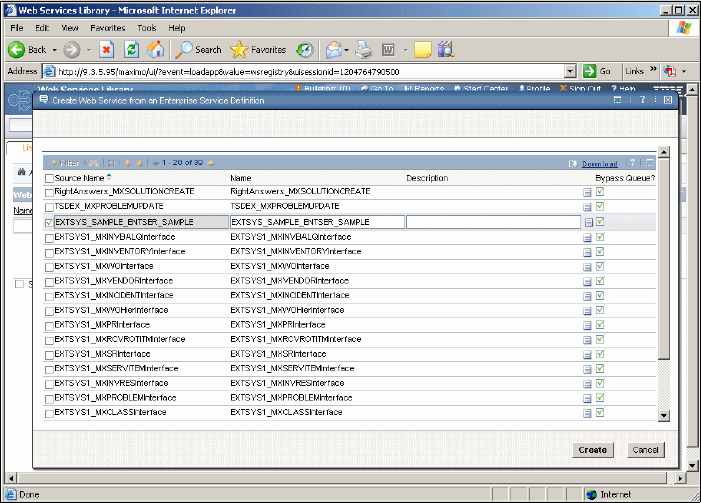Open the address bar URL dropdown
701x503 pixels.
[570, 72]
